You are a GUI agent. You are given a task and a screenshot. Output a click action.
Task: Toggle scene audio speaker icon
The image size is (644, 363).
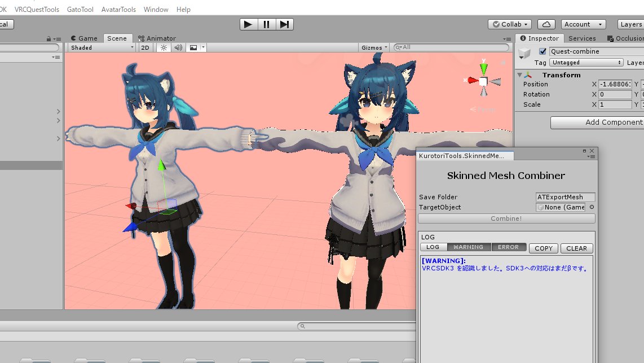(x=178, y=47)
